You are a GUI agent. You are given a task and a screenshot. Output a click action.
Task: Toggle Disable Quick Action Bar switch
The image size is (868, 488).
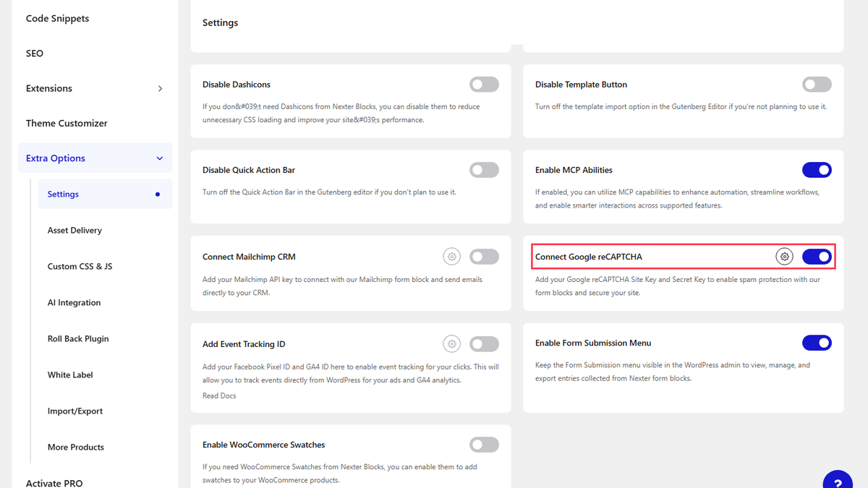coord(484,170)
